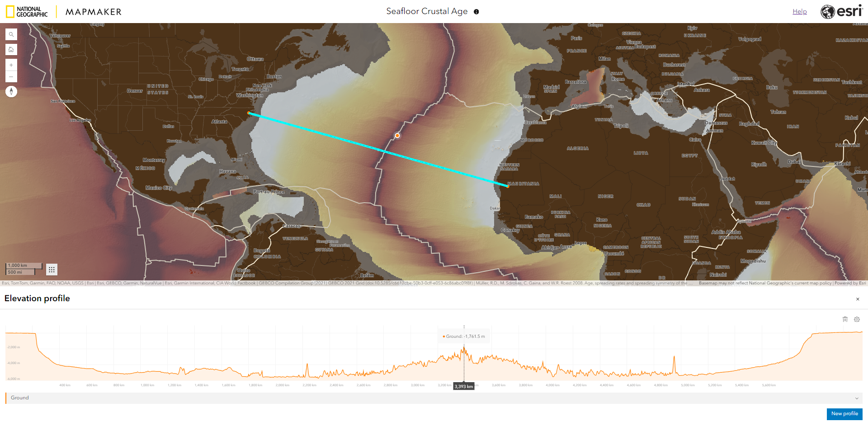
Task: Click the 3,393 km marker on the chart
Action: (464, 387)
